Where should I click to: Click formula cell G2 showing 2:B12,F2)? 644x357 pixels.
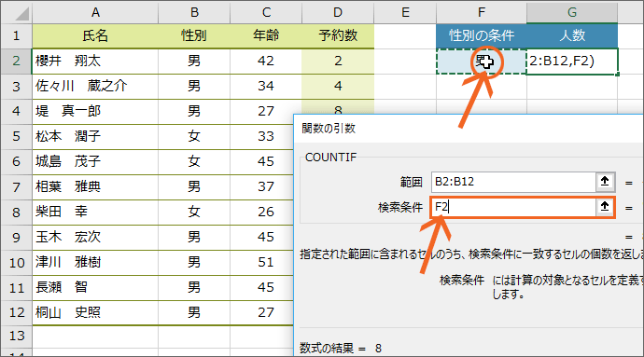click(572, 62)
